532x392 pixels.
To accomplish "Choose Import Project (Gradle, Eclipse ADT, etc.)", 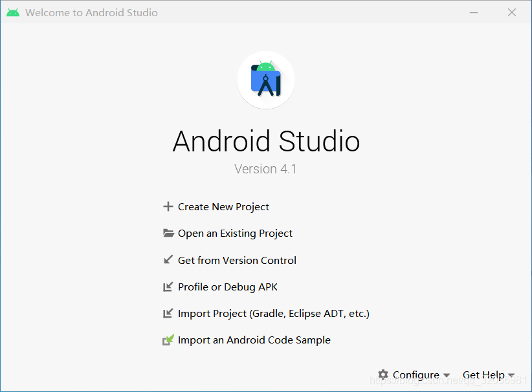I will (x=274, y=314).
